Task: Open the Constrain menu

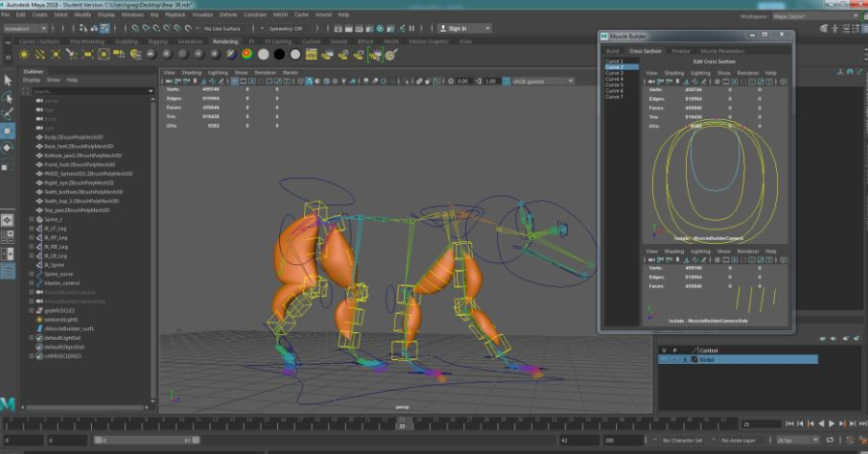Action: tap(255, 15)
